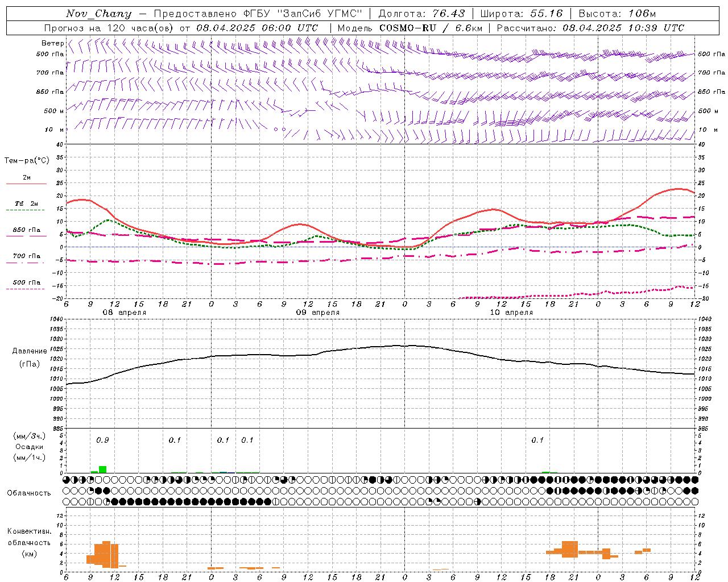Click the Td 2м dew point legend entry
Screen dimensions: 728x582
click(27, 203)
